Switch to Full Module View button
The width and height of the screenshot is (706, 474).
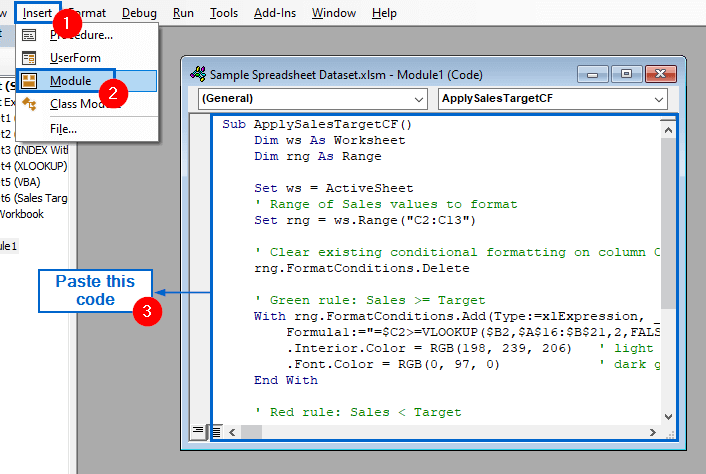[216, 432]
